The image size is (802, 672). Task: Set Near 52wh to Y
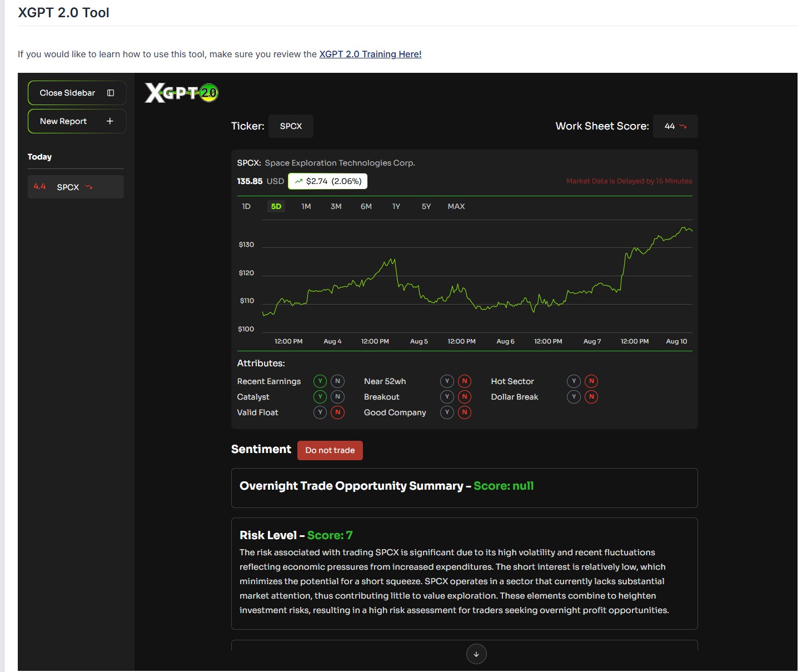pyautogui.click(x=447, y=381)
